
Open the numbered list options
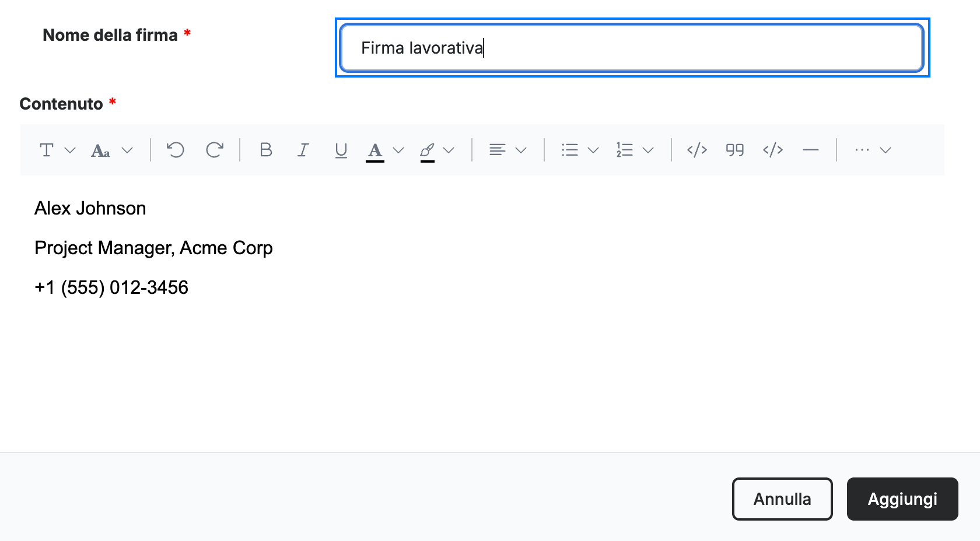pos(635,150)
